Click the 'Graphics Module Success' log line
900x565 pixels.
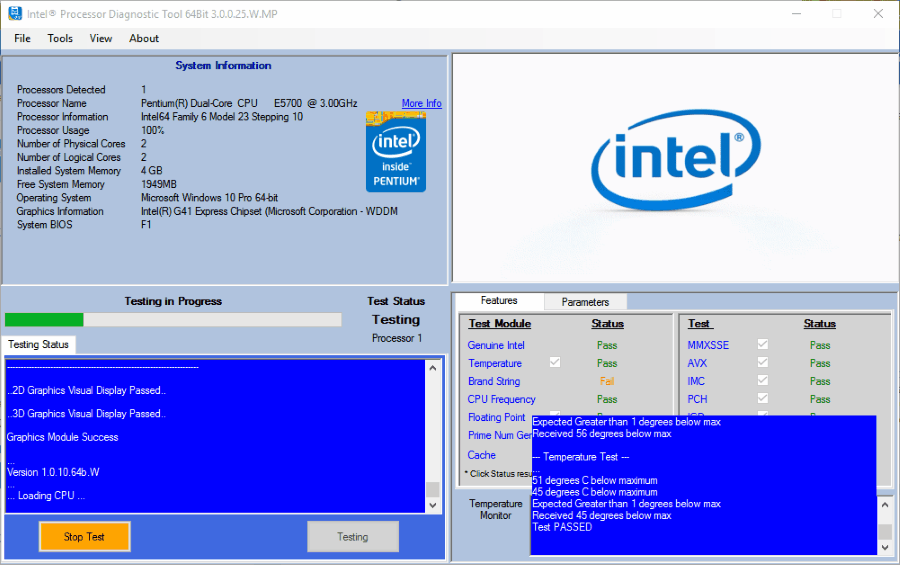[x=62, y=437]
